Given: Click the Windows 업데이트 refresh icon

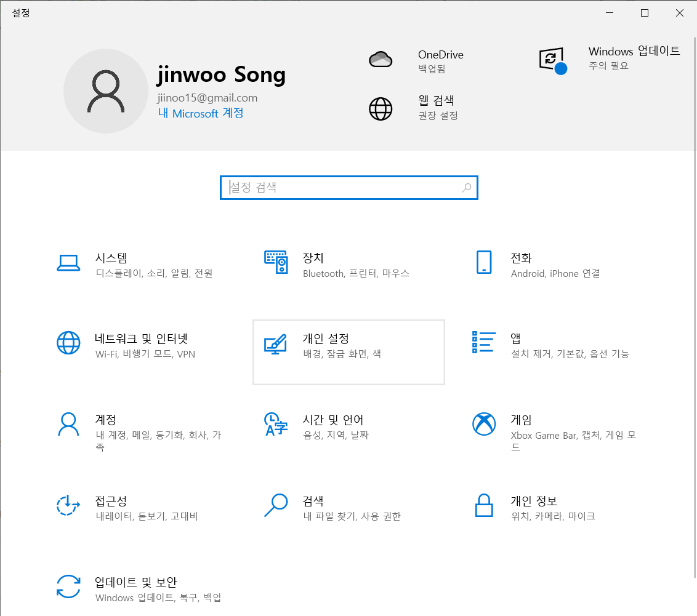Looking at the screenshot, I should (552, 61).
